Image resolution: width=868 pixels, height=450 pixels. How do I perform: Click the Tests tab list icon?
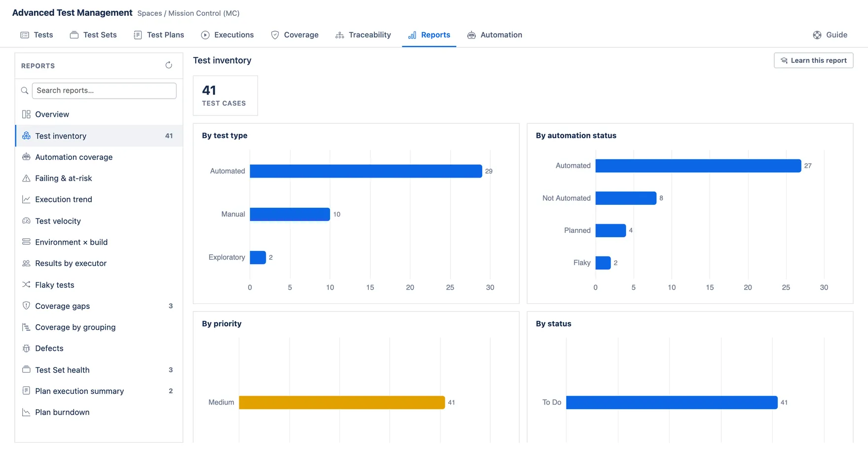(25, 35)
